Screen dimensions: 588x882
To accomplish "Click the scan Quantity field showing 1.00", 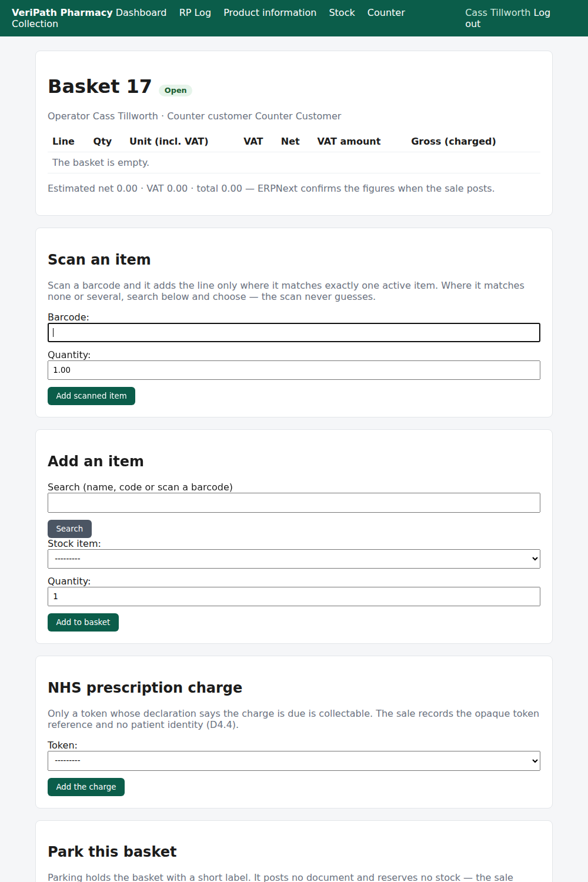I will (x=294, y=370).
